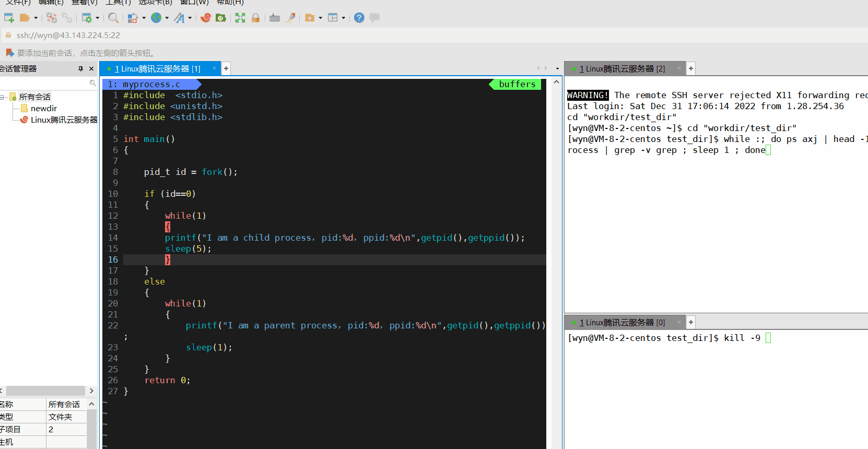Expand the session properties dropdown arrow
Image resolution: width=868 pixels, height=449 pixels.
click(97, 18)
